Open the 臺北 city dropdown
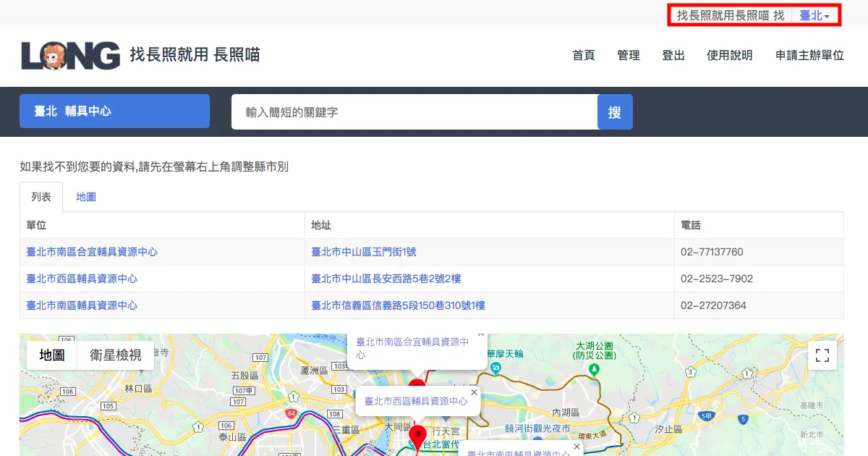Image resolution: width=868 pixels, height=456 pixels. point(814,15)
